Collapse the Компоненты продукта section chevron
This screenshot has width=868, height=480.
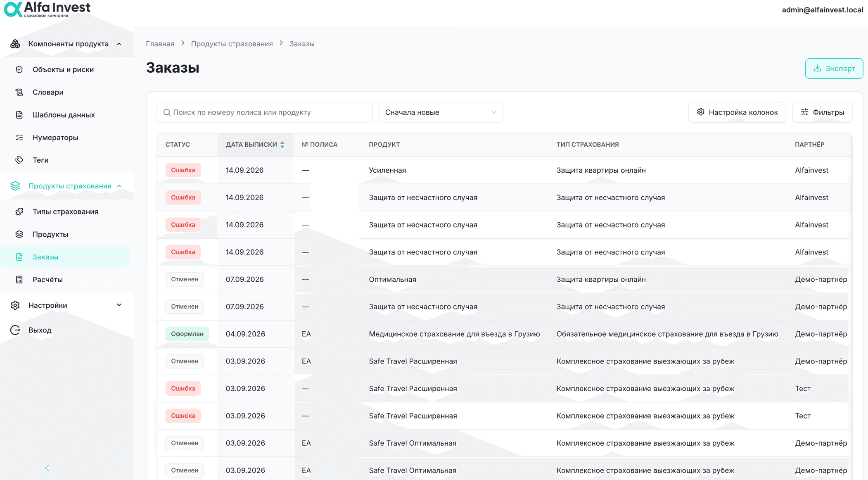(x=119, y=44)
